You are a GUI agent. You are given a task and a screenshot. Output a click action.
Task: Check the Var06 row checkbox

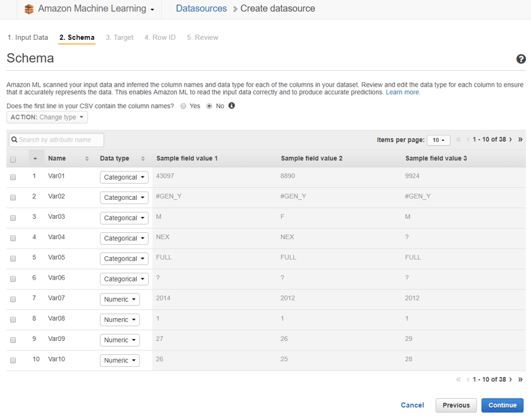point(13,279)
